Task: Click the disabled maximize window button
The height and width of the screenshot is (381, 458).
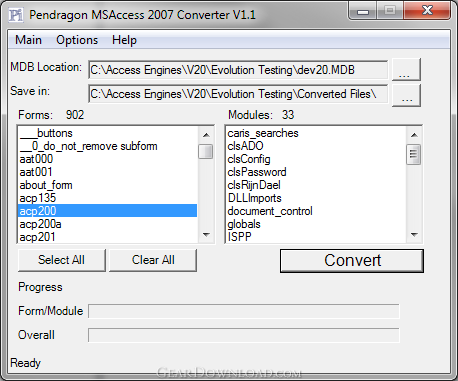Action: click(x=390, y=11)
